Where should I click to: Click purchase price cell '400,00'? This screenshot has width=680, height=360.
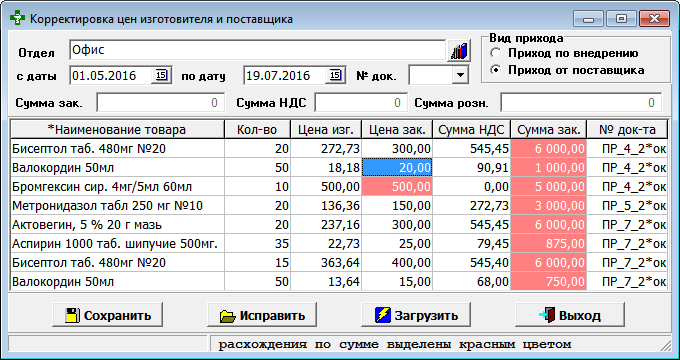[397, 262]
